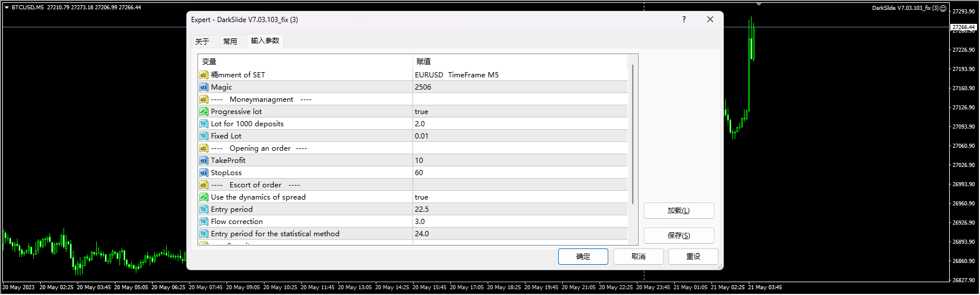Select Entry period for the statistical method label
The image size is (980, 295).
[x=275, y=234]
